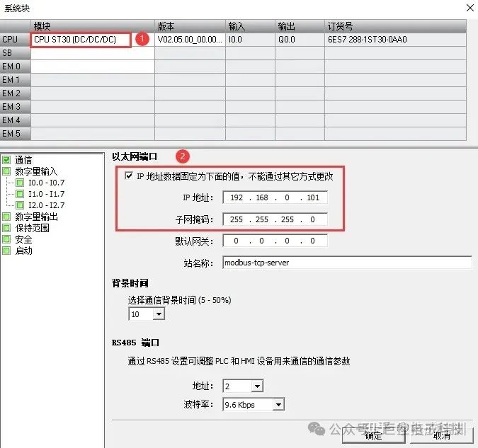Screen dimensions: 478x448
Task: Select I0.0 - I0.7 tree label
Action: [x=46, y=183]
